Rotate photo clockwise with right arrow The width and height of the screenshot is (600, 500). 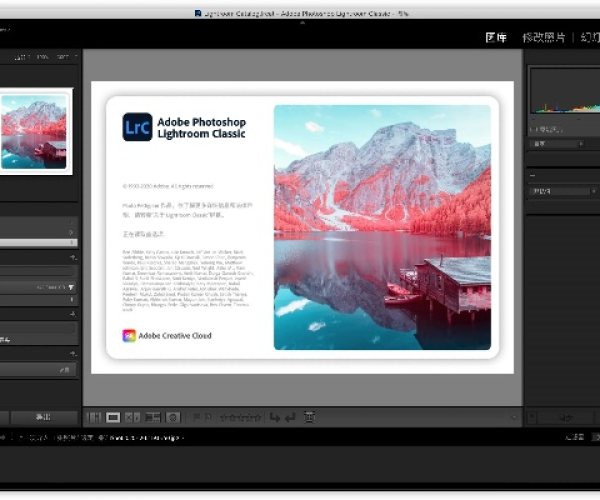(x=290, y=417)
